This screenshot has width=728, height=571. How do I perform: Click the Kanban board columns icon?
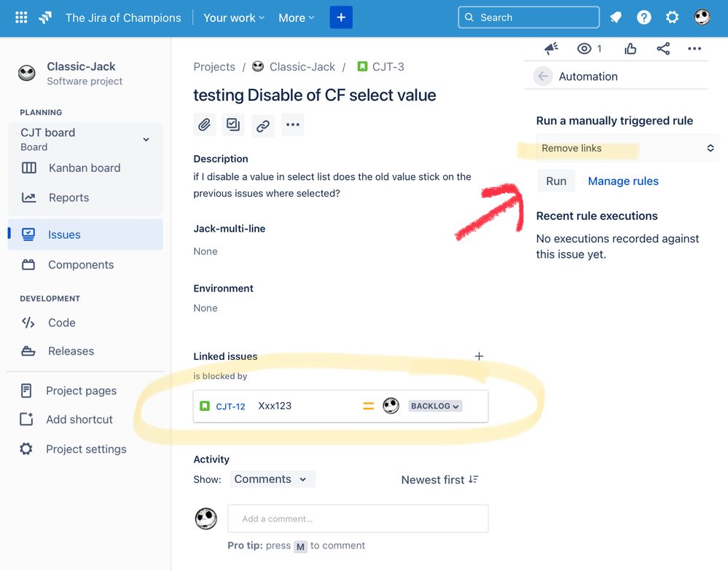(29, 168)
